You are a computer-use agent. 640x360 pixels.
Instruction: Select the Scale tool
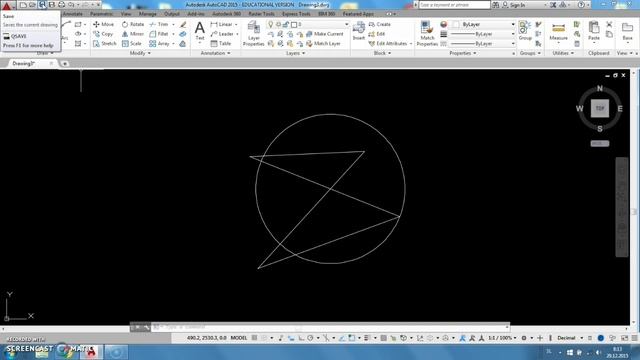click(132, 43)
